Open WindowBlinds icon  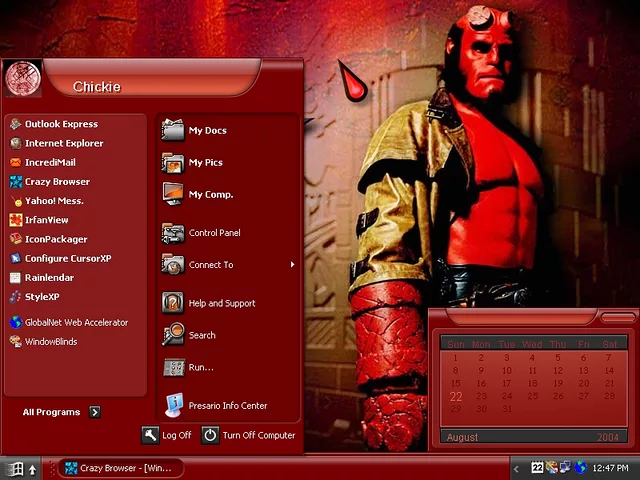point(16,341)
